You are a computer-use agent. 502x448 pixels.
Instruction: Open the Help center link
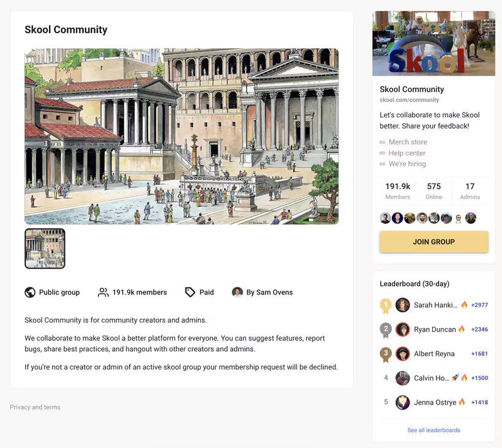point(407,153)
